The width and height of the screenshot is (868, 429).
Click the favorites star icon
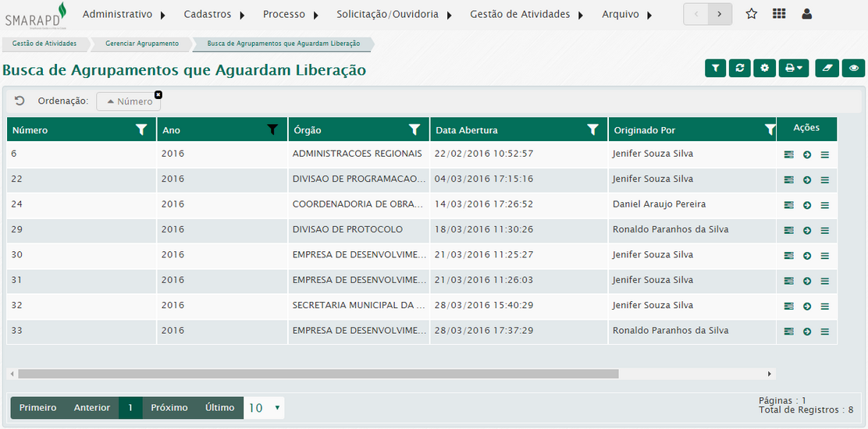pos(751,14)
